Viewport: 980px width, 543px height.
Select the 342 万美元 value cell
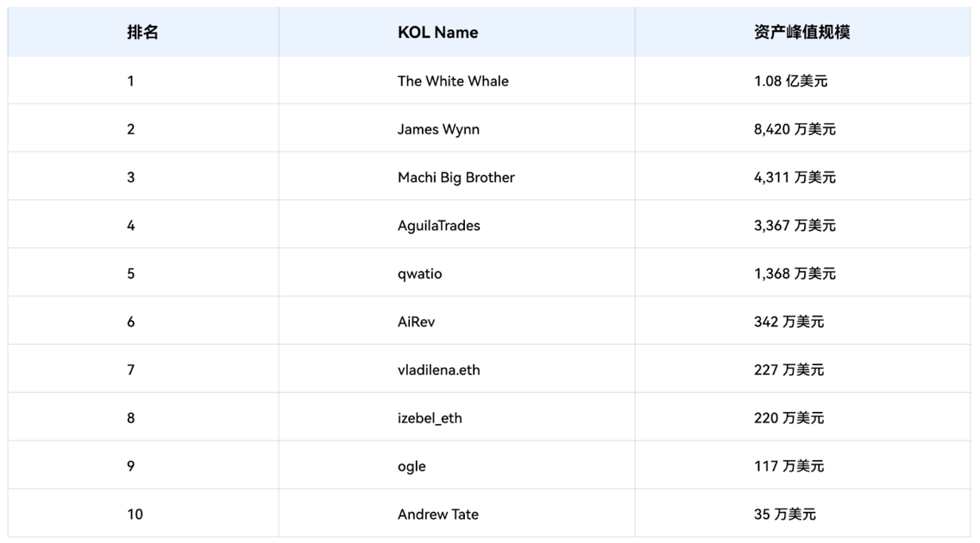788,322
